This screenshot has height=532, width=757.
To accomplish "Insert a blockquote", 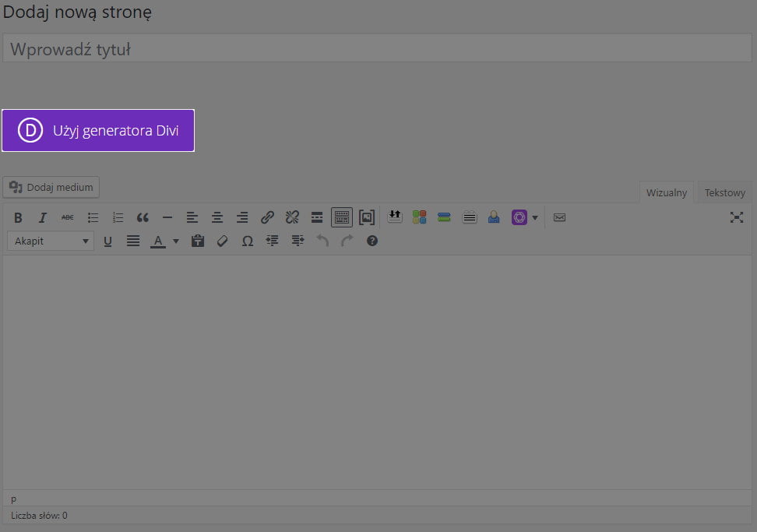I will pyautogui.click(x=143, y=218).
